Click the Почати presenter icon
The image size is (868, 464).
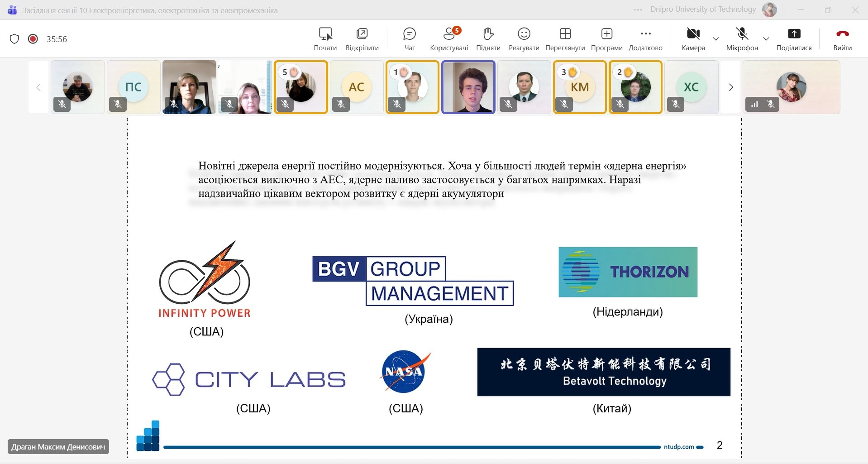click(325, 39)
